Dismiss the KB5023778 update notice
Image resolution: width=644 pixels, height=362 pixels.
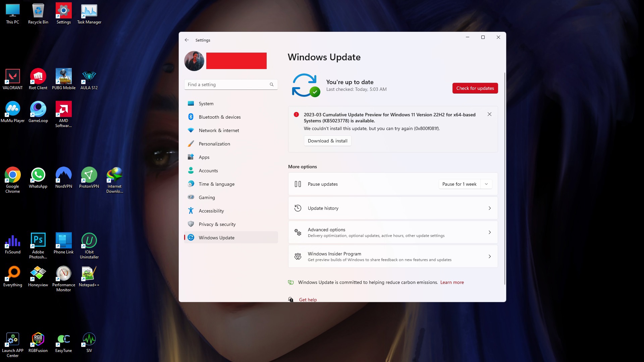489,114
